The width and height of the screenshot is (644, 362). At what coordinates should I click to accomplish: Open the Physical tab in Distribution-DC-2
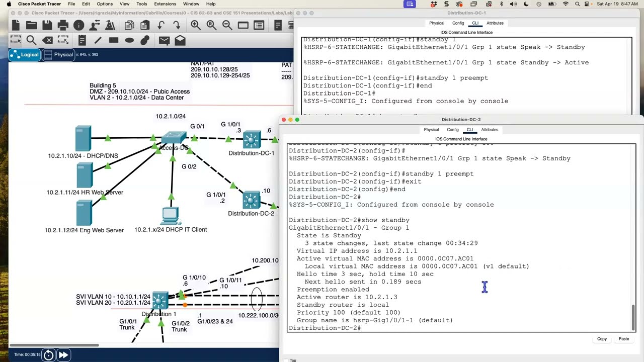[431, 130]
